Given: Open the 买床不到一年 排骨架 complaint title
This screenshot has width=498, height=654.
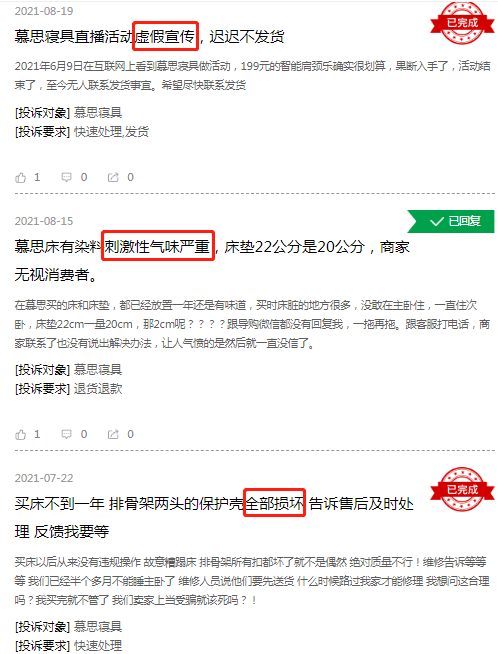Looking at the screenshot, I should pyautogui.click(x=214, y=518).
